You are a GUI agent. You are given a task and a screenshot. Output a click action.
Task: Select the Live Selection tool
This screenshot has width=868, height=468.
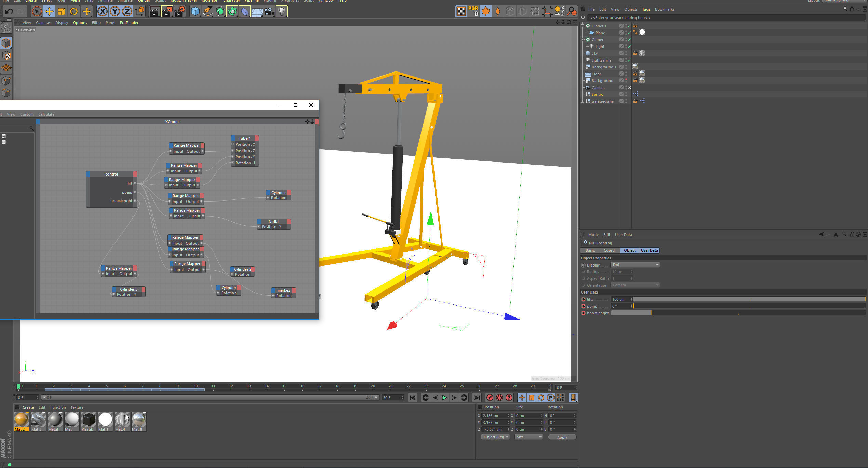coord(37,11)
